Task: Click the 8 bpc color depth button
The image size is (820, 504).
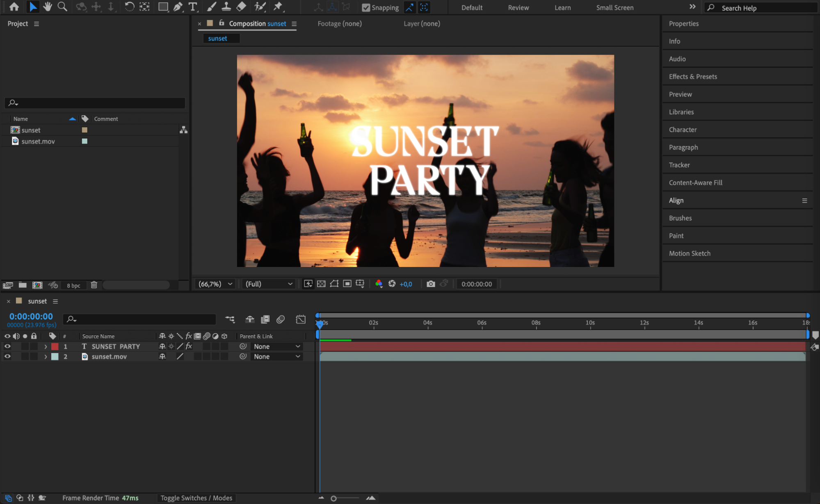Action: [x=73, y=285]
